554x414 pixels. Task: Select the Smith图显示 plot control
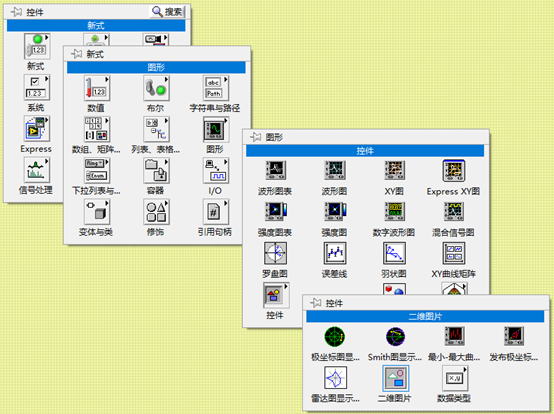point(395,337)
